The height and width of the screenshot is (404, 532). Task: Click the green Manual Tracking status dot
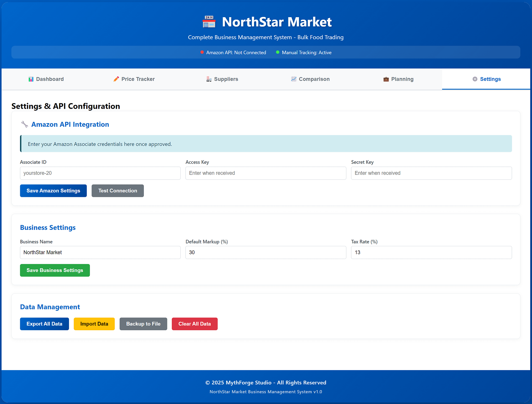(x=278, y=52)
